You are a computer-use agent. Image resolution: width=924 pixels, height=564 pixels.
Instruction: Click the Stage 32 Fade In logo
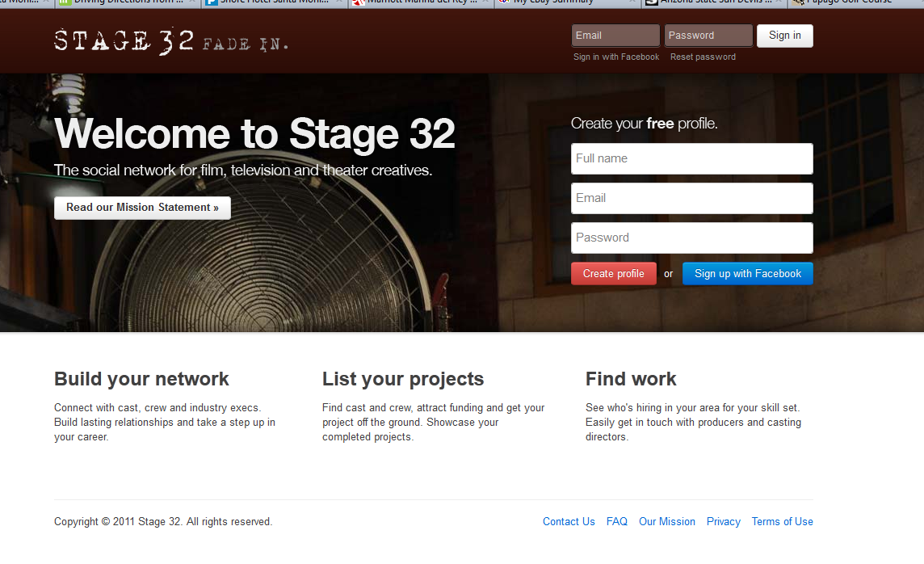point(171,41)
